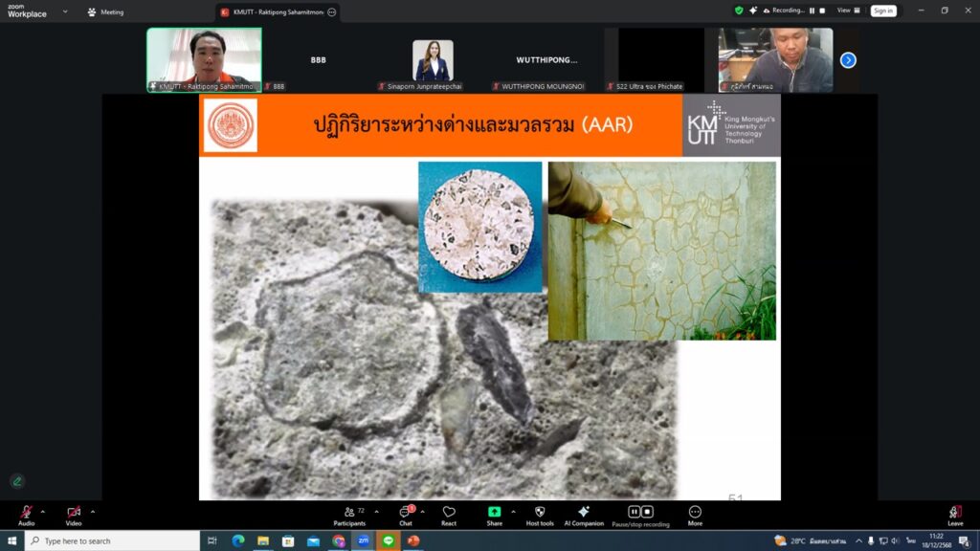980x551 pixels.
Task: Select Sinaporn Junprateepchai's video thumbnail
Action: (x=433, y=61)
